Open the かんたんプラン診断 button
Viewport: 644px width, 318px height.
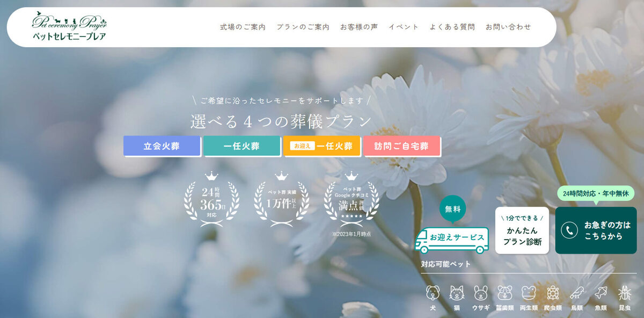click(x=522, y=230)
